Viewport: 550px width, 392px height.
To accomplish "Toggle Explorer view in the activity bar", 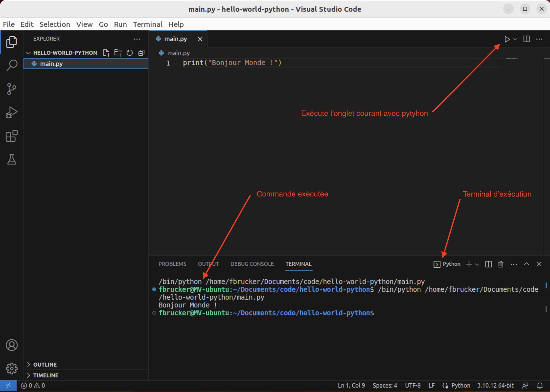I will click(x=11, y=42).
